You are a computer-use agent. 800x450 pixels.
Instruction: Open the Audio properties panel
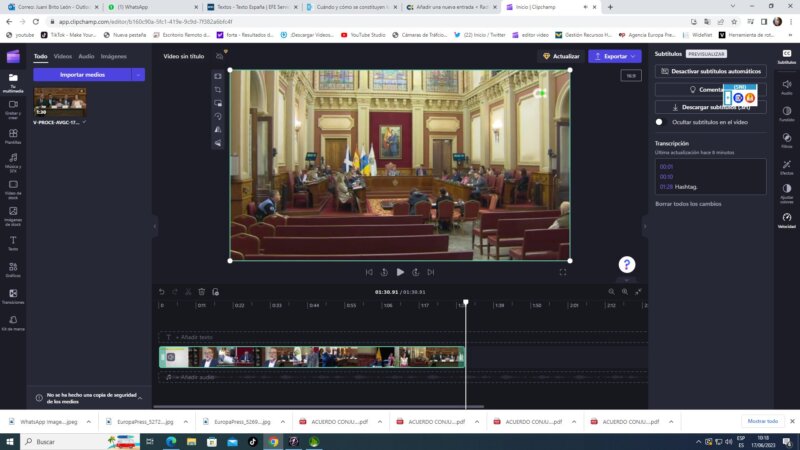(x=787, y=86)
